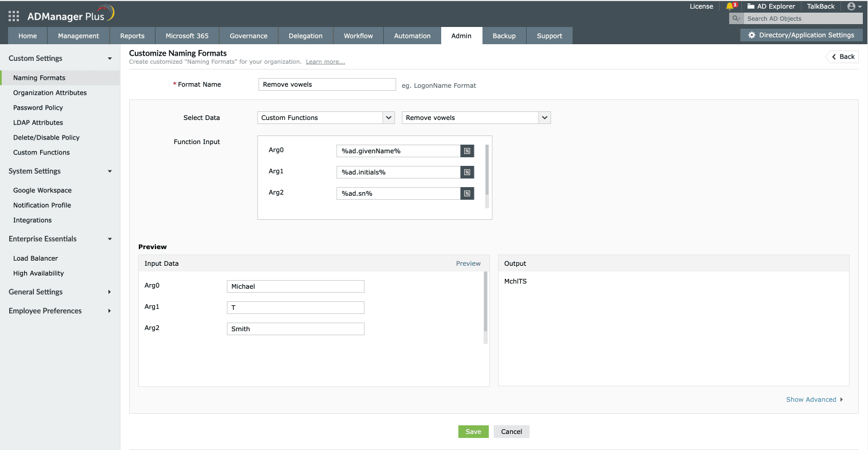The image size is (868, 450).
Task: Click the search magnifier in Search AD Objects
Action: point(735,18)
